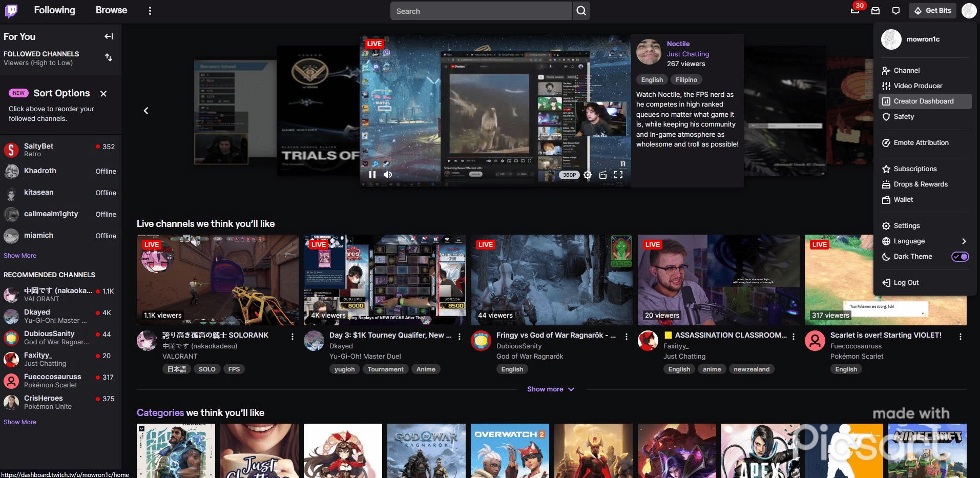Open the player settings gear
This screenshot has width=980, height=478.
pyautogui.click(x=588, y=175)
